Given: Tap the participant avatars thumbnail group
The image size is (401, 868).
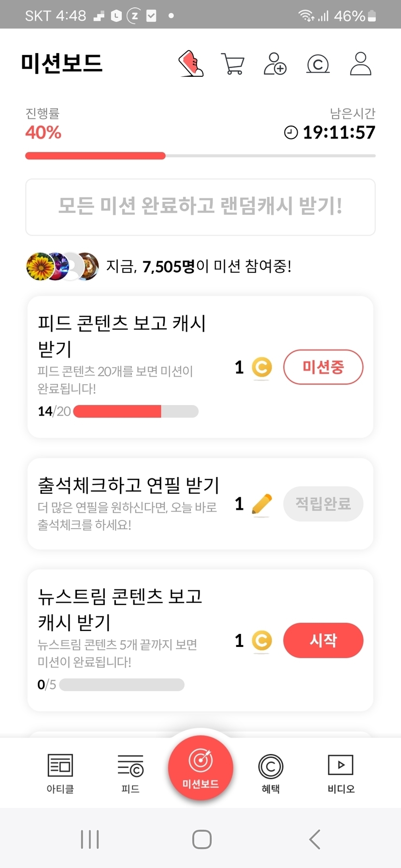Looking at the screenshot, I should coord(62,266).
